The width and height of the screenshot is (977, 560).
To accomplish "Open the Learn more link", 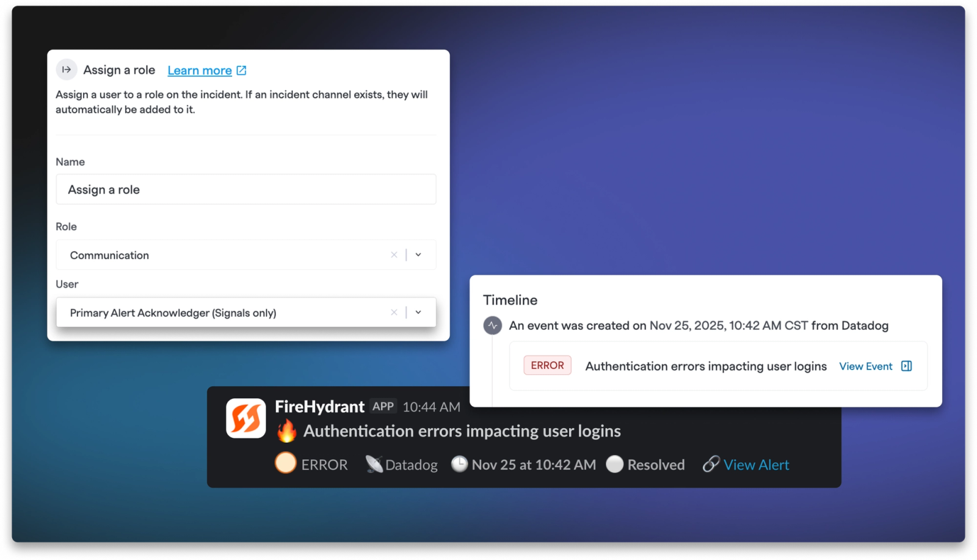I will point(200,70).
